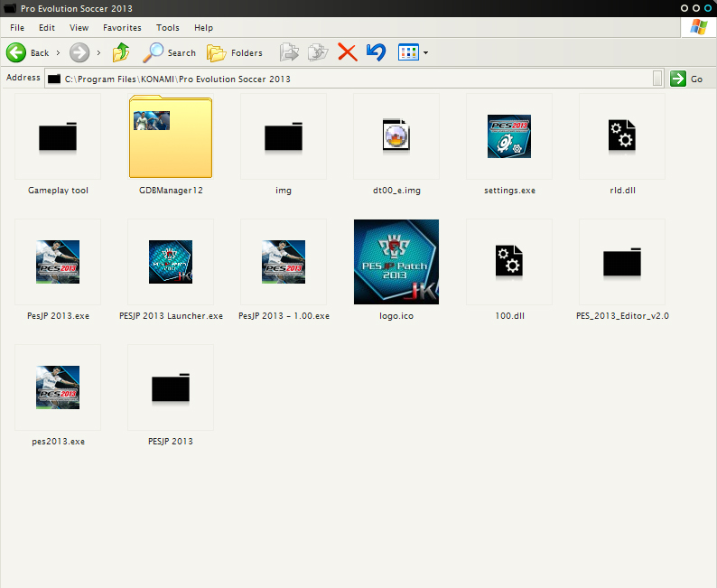Click the "Back" toolbar label
Viewport: 717px width, 588px height.
coord(40,53)
